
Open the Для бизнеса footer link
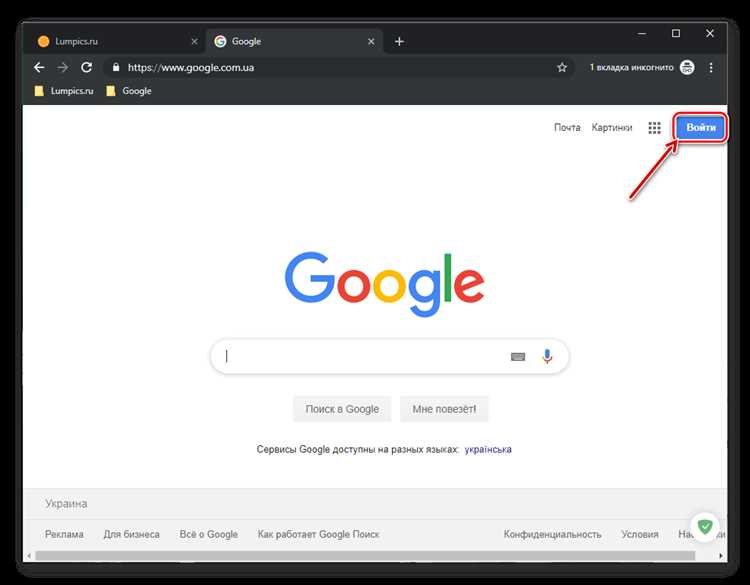pos(132,534)
